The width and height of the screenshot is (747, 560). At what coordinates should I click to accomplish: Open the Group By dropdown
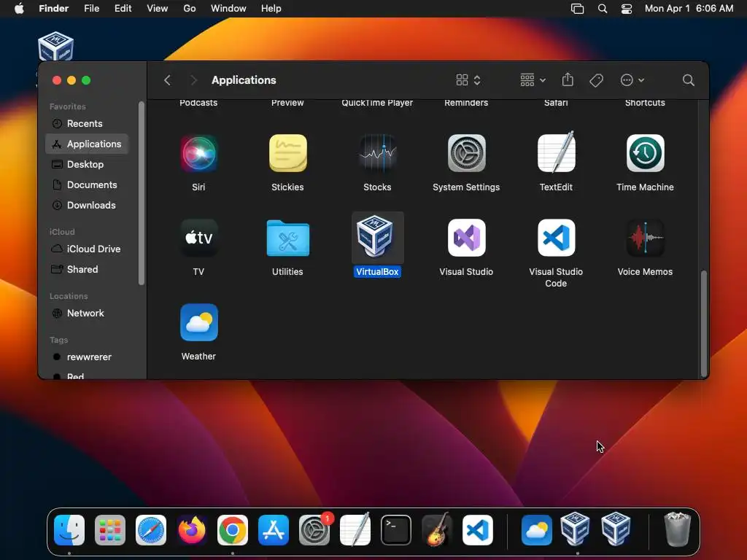coord(533,80)
